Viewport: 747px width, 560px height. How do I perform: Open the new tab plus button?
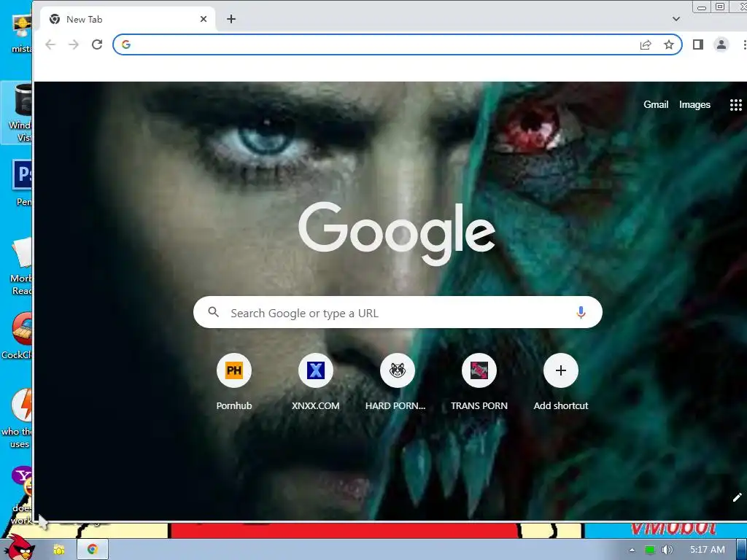click(x=231, y=19)
